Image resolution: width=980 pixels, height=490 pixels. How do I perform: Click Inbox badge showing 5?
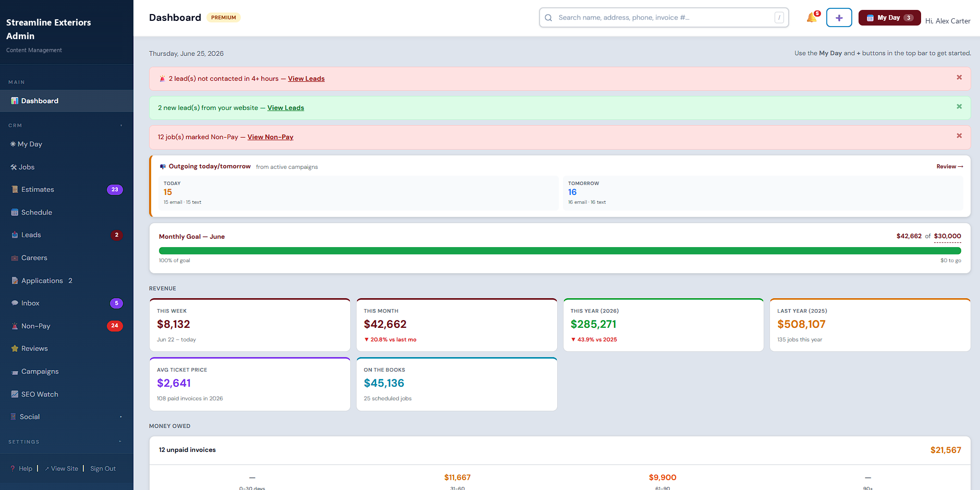pyautogui.click(x=117, y=303)
